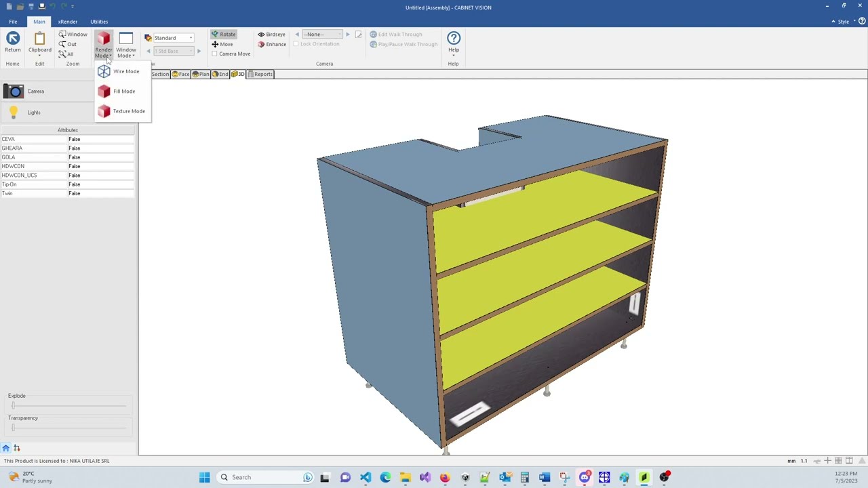Click previous camera arrow
This screenshot has height=488, width=868.
click(296, 35)
